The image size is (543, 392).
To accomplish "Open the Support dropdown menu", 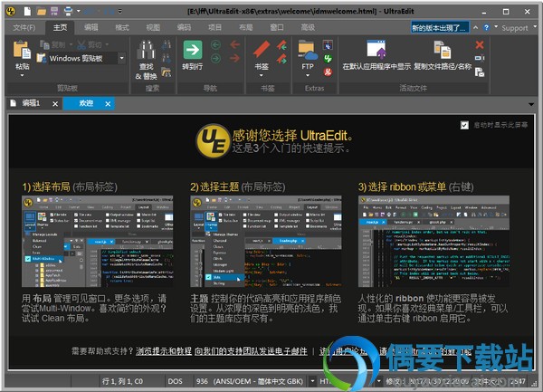I will pos(517,28).
